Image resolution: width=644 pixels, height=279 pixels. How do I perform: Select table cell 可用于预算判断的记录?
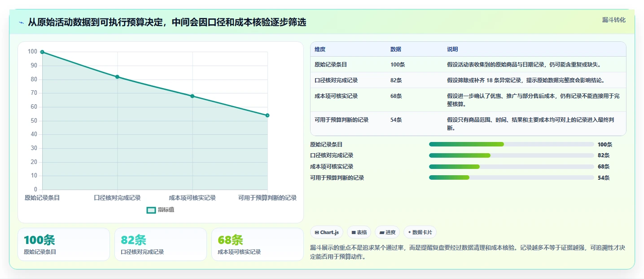point(342,120)
